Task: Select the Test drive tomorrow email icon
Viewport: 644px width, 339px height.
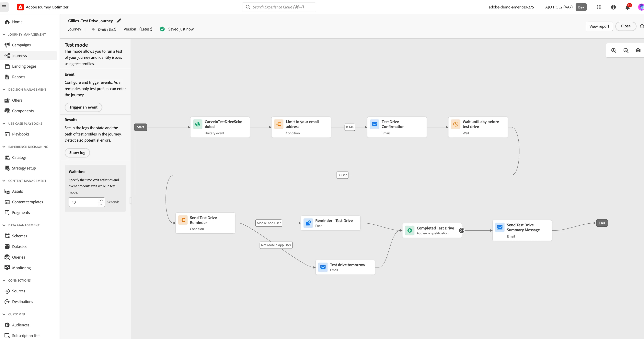Action: pos(323,267)
